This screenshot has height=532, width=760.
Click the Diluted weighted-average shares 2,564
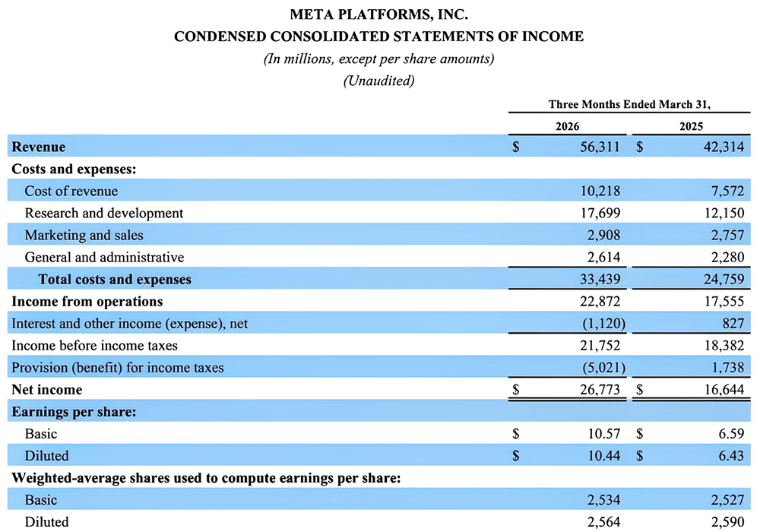(604, 521)
